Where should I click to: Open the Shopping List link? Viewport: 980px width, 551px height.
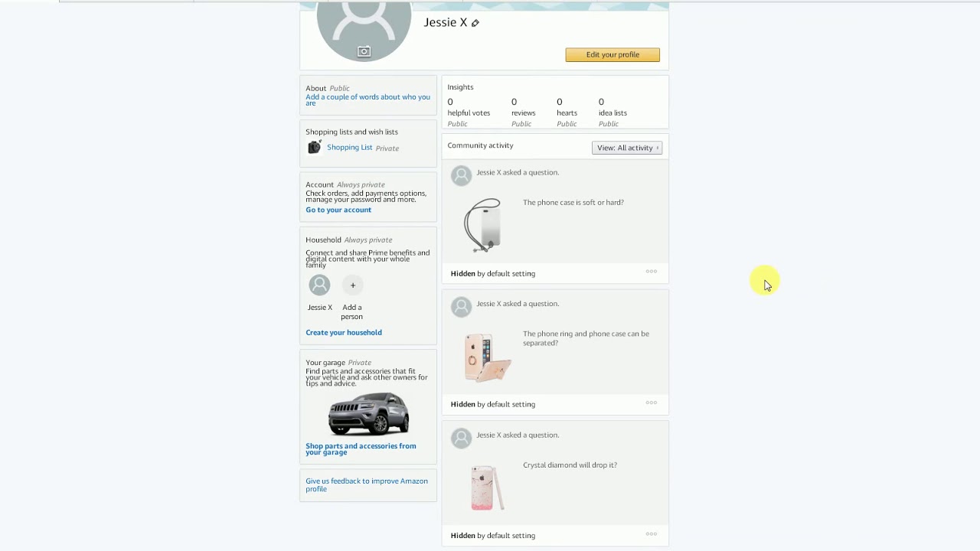click(x=349, y=148)
